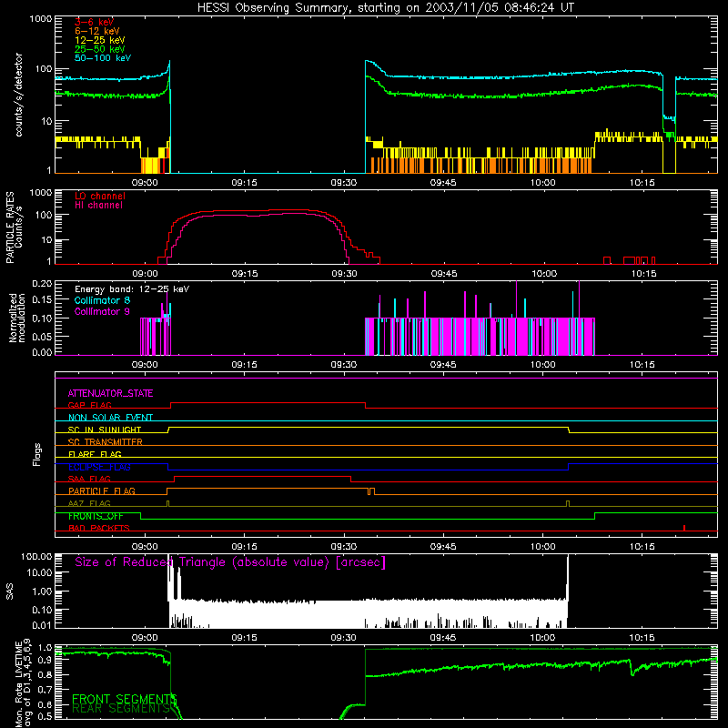Click the SAS axis label
Viewport: 728px width, 728px height.
pyautogui.click(x=10, y=591)
